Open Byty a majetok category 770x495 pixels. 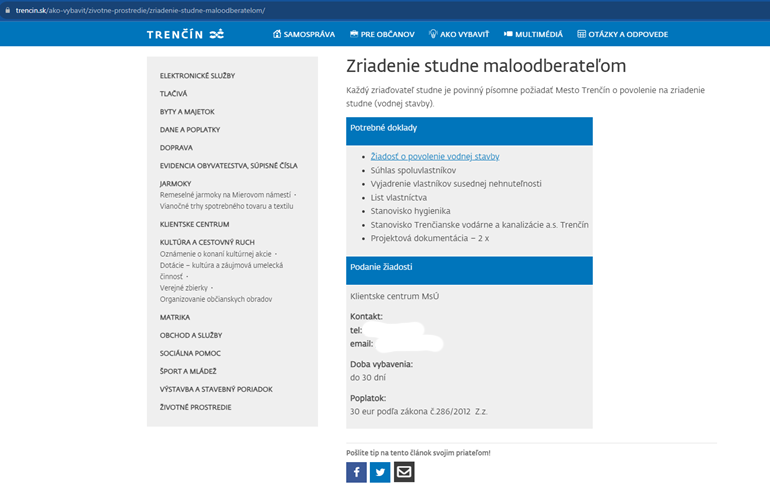(187, 112)
